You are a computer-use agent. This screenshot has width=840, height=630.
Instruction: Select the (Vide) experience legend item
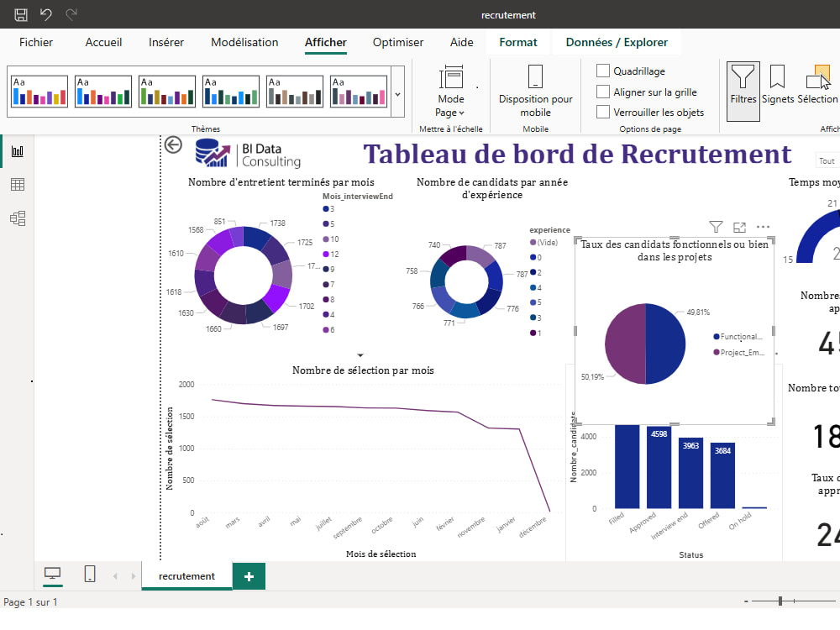[543, 242]
